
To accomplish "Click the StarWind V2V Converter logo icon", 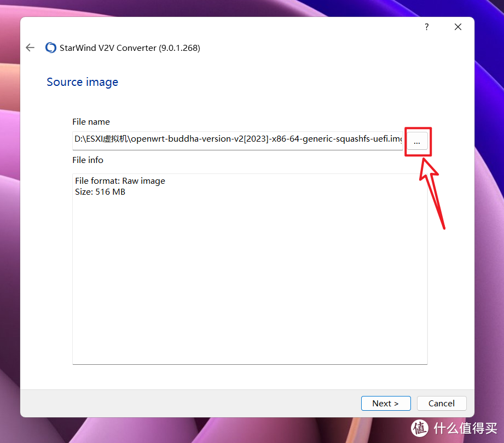I will pos(51,48).
